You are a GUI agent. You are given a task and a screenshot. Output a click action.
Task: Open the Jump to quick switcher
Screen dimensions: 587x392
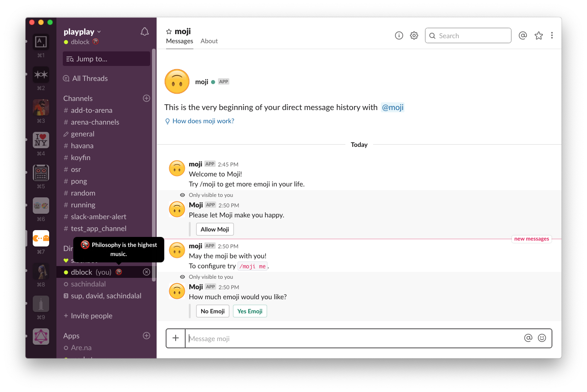coord(106,59)
